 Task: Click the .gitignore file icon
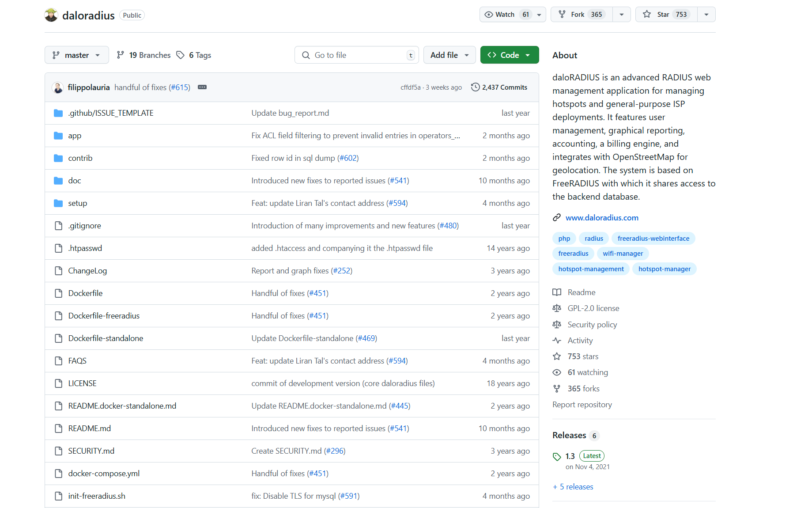tap(58, 226)
